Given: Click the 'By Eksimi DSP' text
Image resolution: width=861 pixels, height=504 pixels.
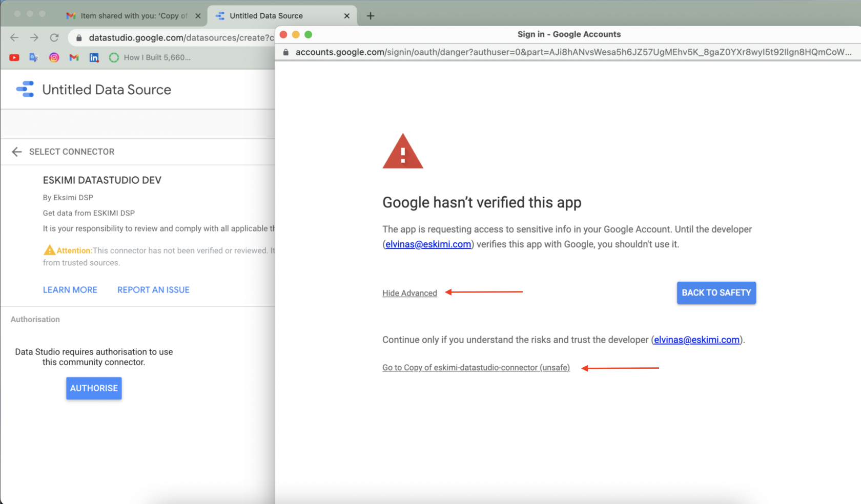Looking at the screenshot, I should [68, 197].
